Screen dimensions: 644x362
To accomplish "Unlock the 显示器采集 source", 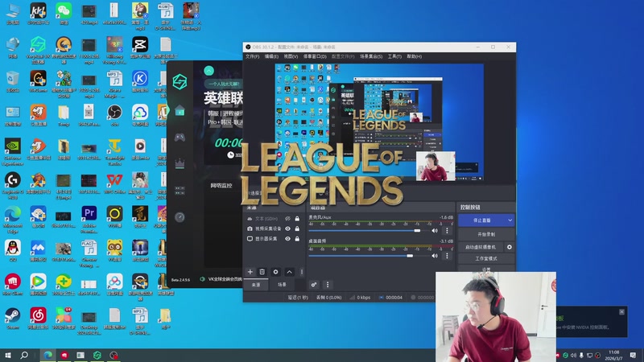I will 297,238.
